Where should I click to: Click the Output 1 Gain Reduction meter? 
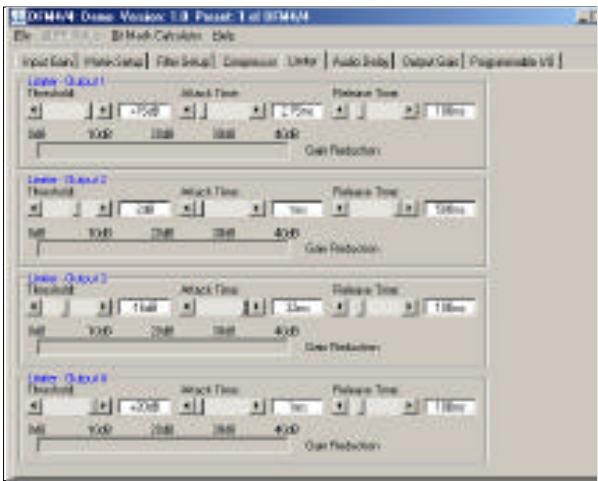(163, 151)
